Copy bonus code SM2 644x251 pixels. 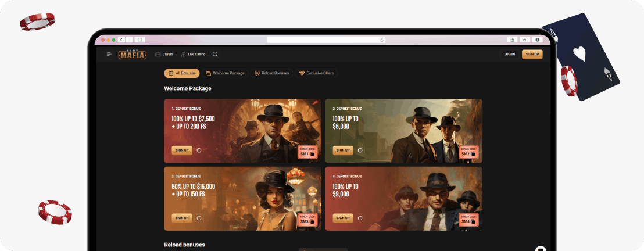click(x=473, y=154)
